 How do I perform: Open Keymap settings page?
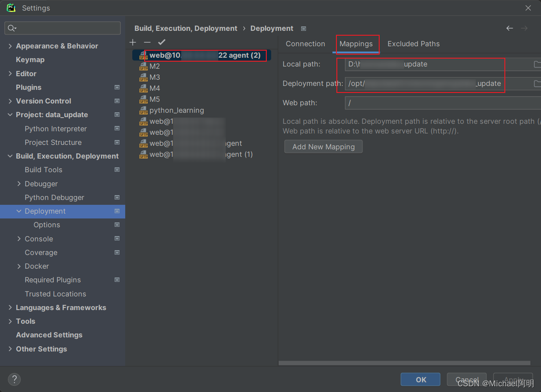point(30,59)
